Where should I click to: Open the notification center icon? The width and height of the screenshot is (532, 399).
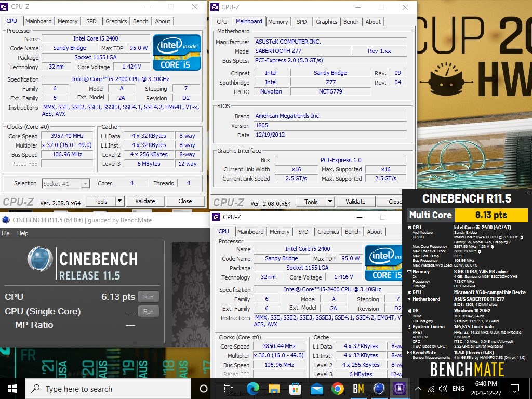tap(515, 389)
